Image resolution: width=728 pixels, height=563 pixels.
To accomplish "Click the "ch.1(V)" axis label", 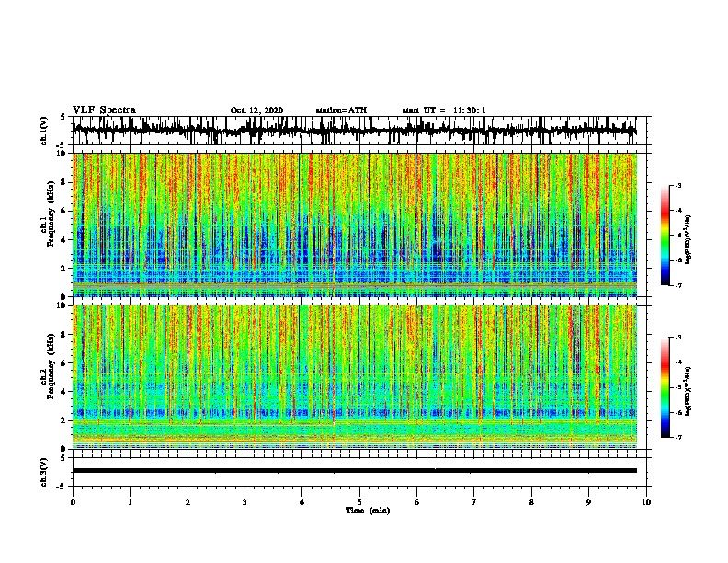I will coord(44,131).
